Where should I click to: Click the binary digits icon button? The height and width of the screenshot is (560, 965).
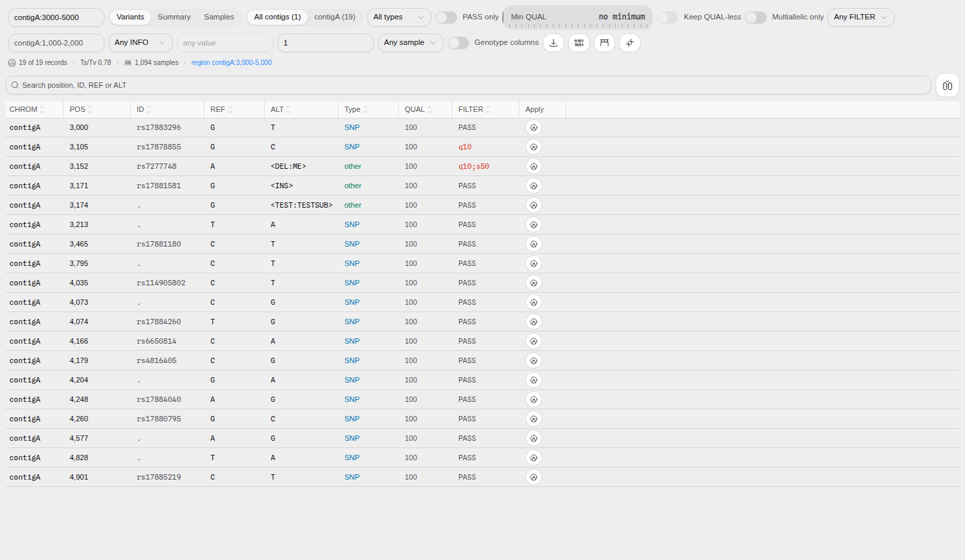click(x=579, y=43)
